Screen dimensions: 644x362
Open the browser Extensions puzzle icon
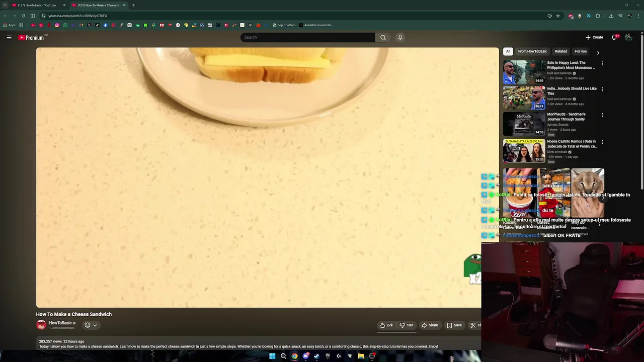(598, 16)
